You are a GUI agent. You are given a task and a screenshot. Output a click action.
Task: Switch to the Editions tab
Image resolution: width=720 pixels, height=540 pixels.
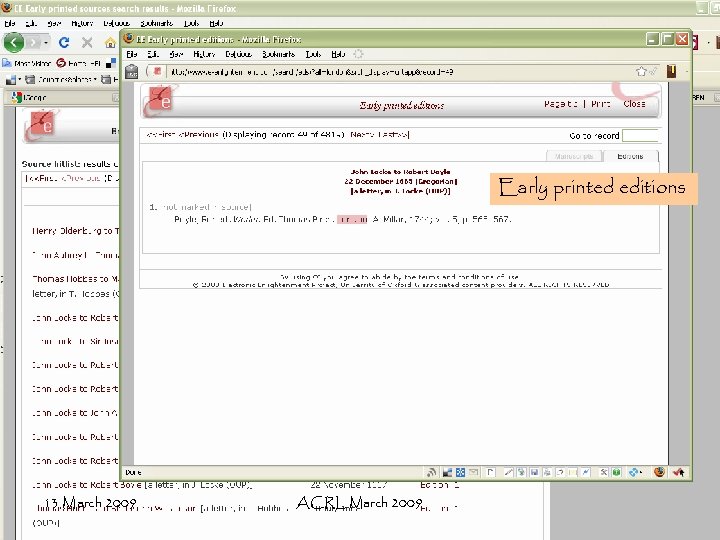coord(630,156)
